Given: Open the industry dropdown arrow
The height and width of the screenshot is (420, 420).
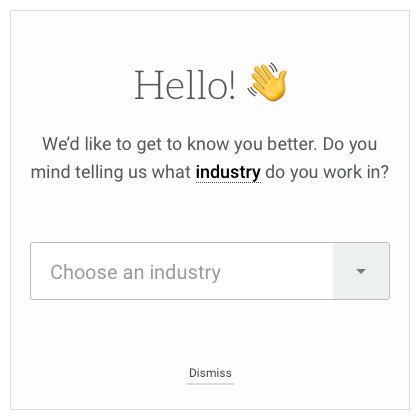Looking at the screenshot, I should 361,271.
